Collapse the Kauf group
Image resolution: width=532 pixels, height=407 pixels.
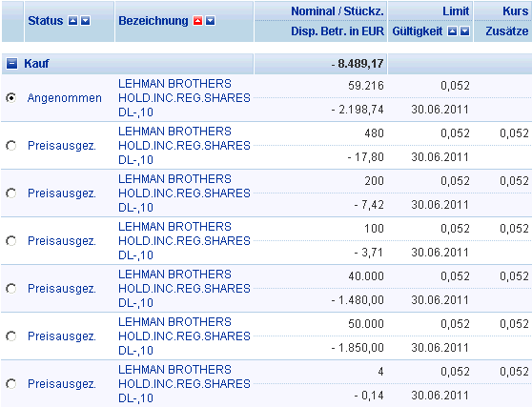click(x=11, y=64)
